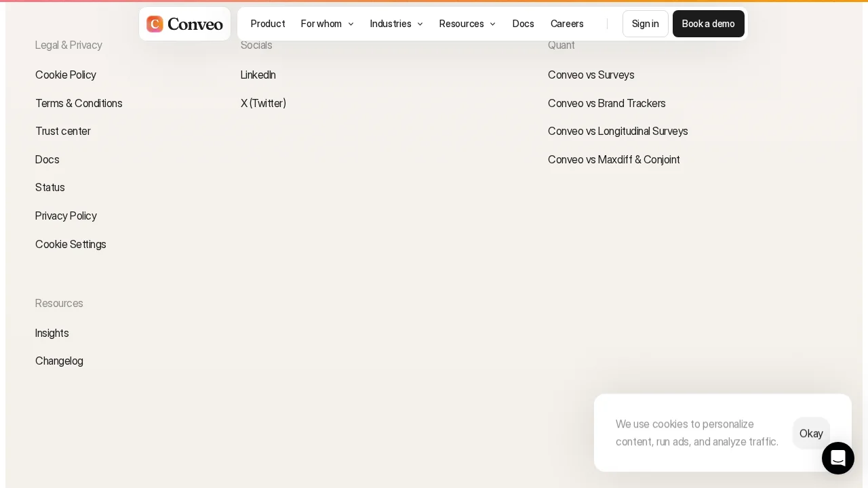This screenshot has width=868, height=488.
Task: Open the Changelog under Resources
Action: tap(59, 361)
